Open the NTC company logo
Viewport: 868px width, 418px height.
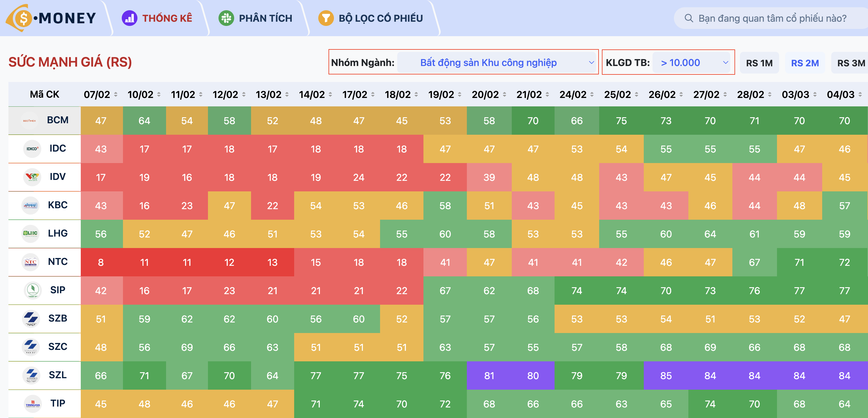30,262
